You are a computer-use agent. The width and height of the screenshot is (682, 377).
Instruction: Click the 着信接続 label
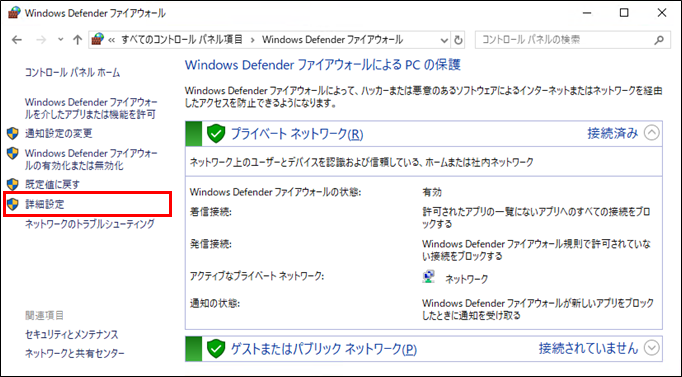(x=211, y=212)
